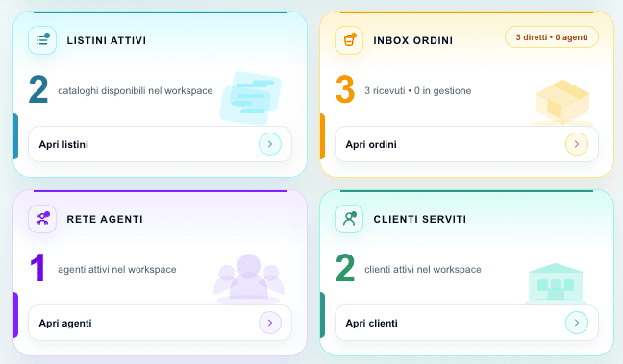Click the Inbox Ordini basket icon
Screen dimensions: 623x364
click(349, 40)
